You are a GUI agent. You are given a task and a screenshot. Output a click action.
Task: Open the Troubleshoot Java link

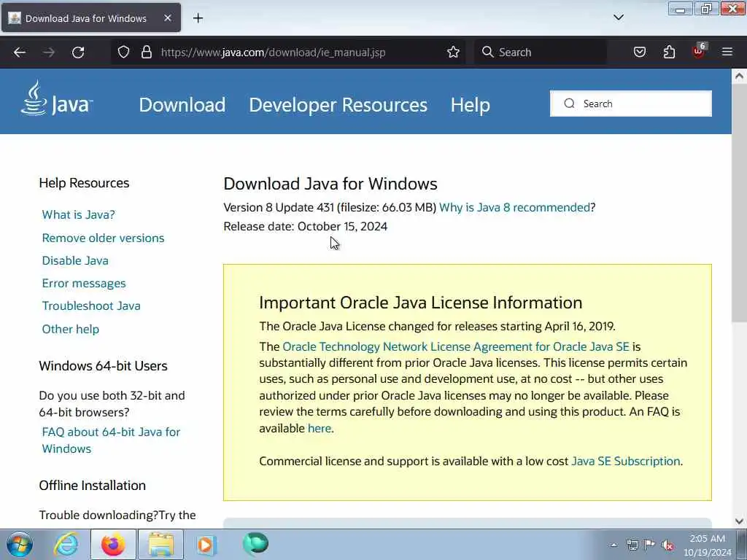pyautogui.click(x=91, y=306)
